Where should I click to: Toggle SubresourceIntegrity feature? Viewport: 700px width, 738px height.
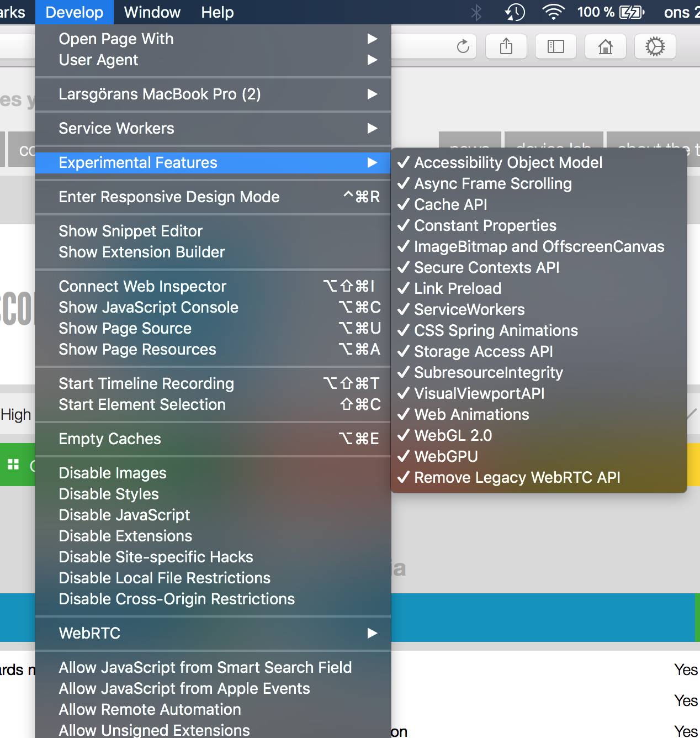click(x=539, y=372)
